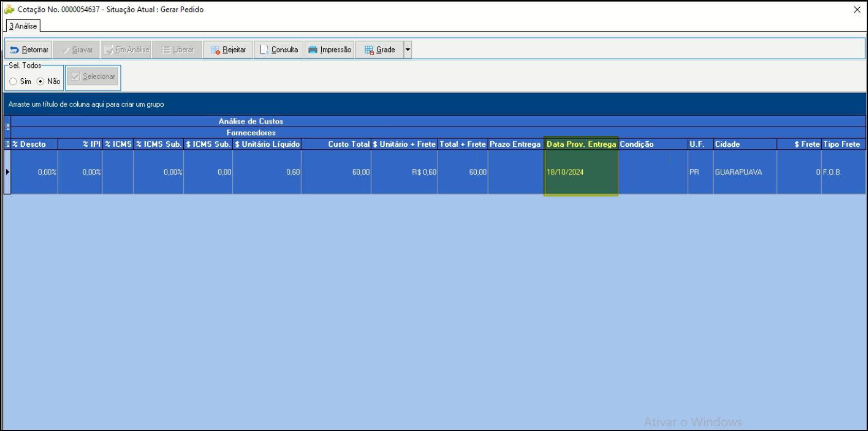Screen dimensions: 868x431
Task: Select the Total + Frete 60,00 cell
Action: 463,173
